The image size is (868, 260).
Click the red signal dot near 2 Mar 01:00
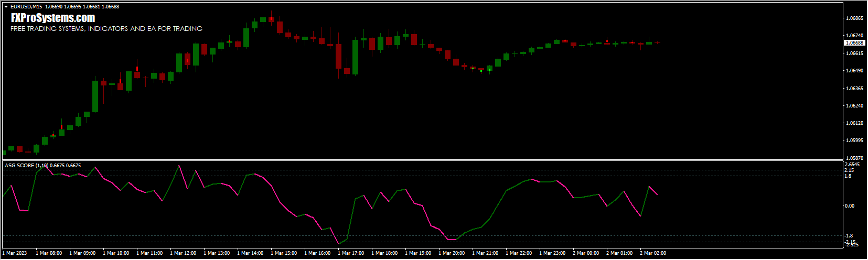(607, 41)
